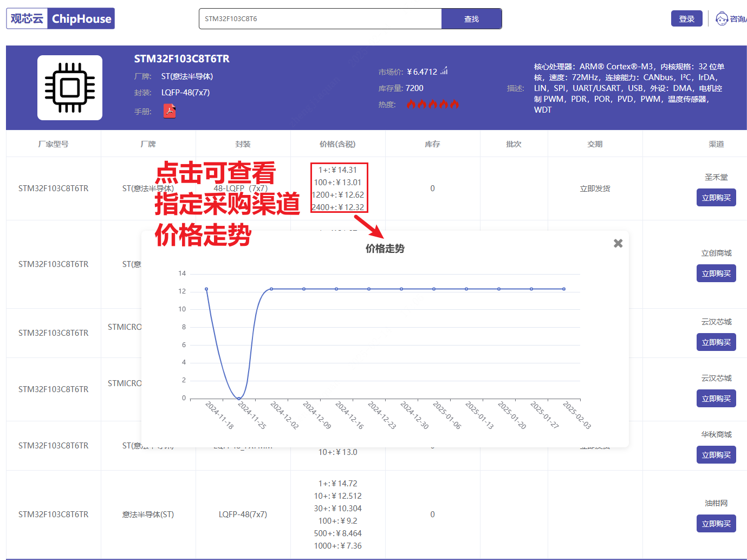Click the 2025-02-03 data point on chart

click(564, 289)
